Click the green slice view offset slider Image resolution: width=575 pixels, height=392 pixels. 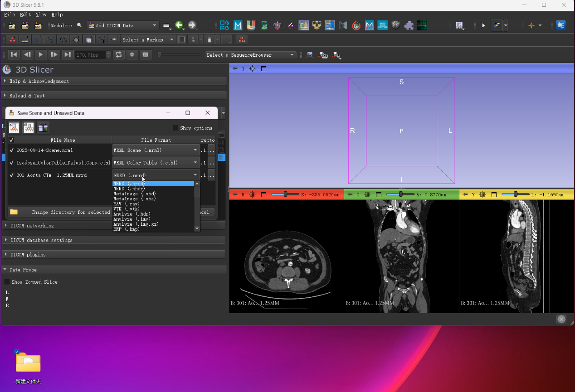click(400, 194)
